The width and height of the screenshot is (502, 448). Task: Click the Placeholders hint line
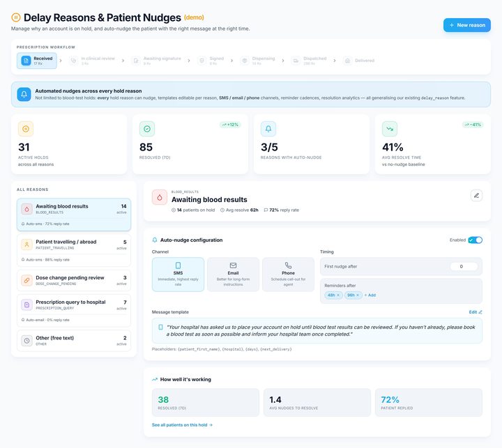click(x=222, y=349)
